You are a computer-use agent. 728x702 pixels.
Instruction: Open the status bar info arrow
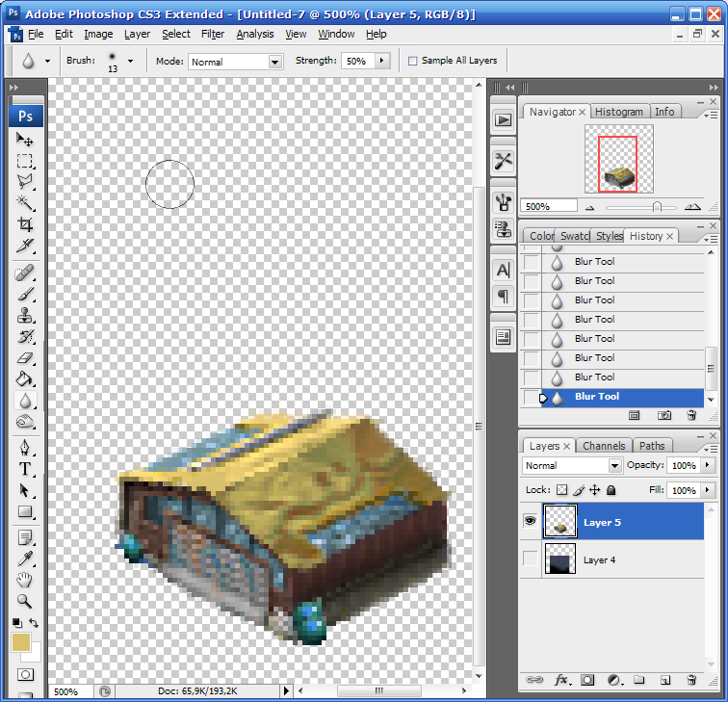point(286,690)
